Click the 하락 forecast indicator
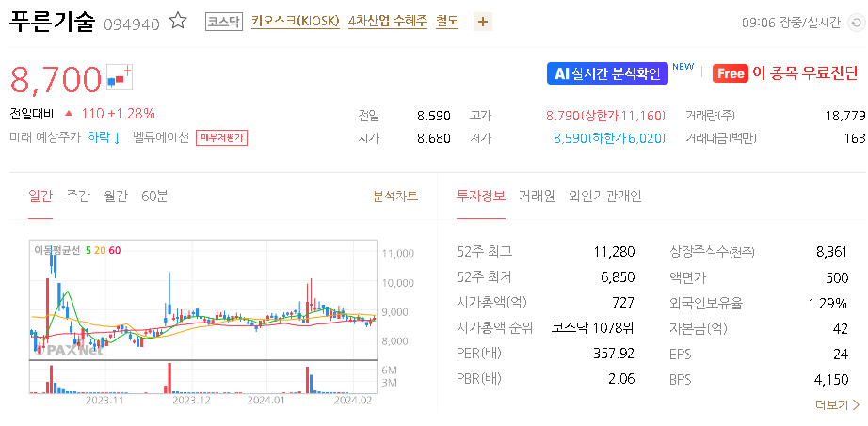This screenshot has height=426, width=868. point(104,137)
